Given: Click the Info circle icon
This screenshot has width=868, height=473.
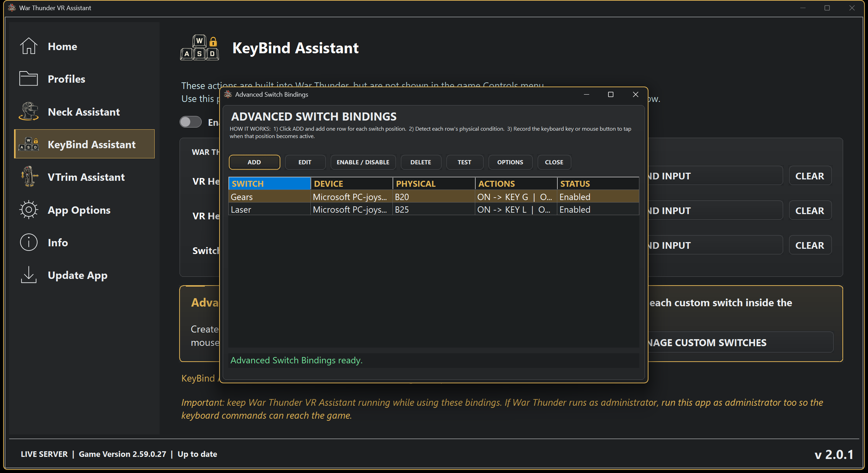Looking at the screenshot, I should point(29,242).
